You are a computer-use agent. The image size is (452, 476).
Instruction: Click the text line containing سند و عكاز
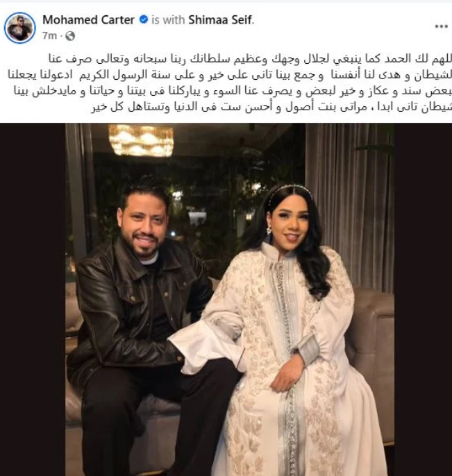coord(233,92)
